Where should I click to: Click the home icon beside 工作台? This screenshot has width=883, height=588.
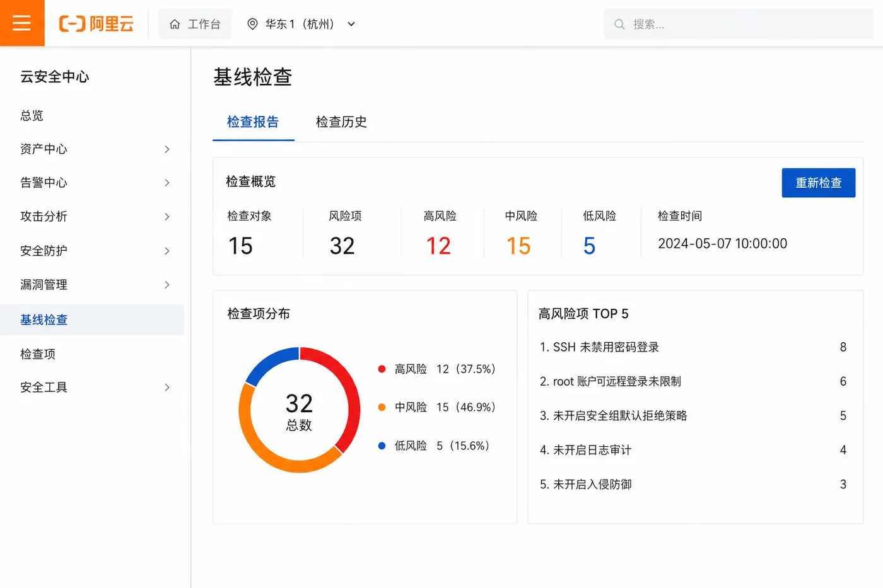(175, 24)
